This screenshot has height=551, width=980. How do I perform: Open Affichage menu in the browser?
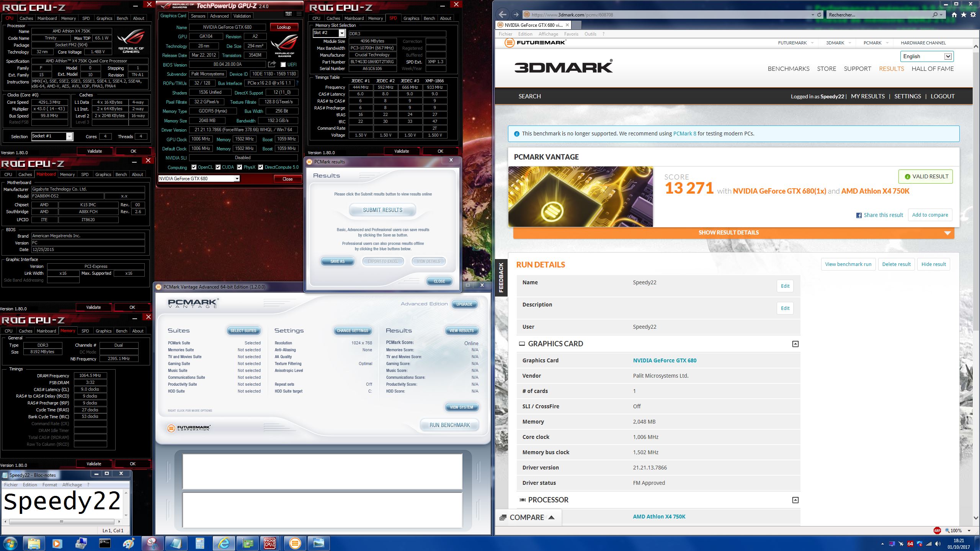click(548, 34)
